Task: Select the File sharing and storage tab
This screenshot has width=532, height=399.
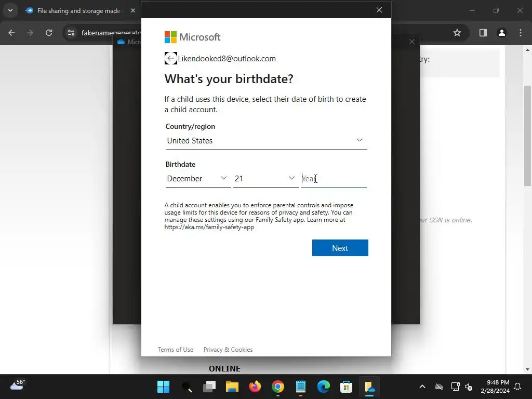Action: click(x=79, y=11)
